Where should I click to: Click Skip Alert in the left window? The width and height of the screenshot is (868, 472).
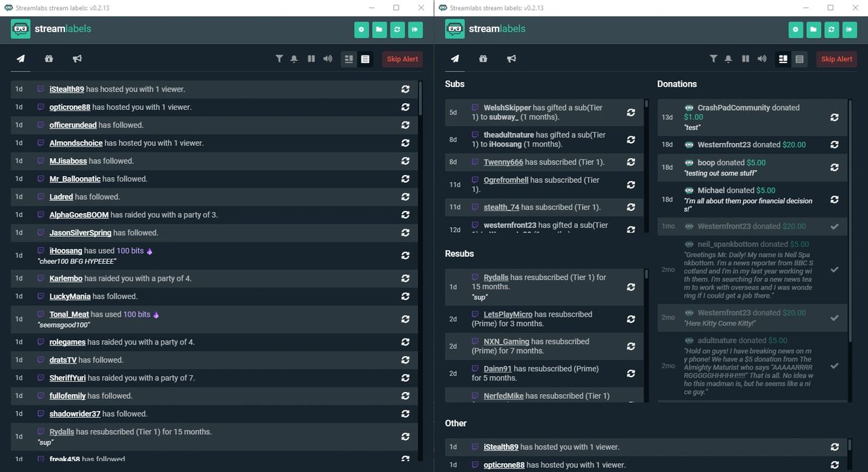coord(402,59)
